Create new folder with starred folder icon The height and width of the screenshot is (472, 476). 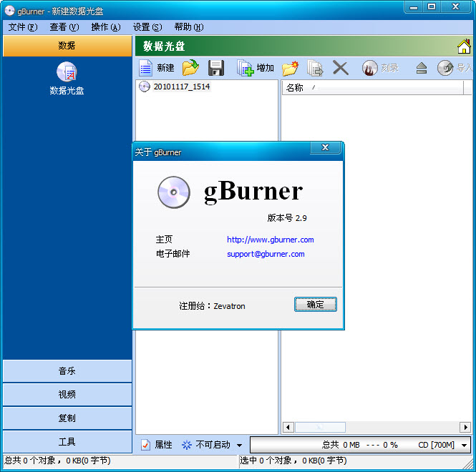[290, 68]
